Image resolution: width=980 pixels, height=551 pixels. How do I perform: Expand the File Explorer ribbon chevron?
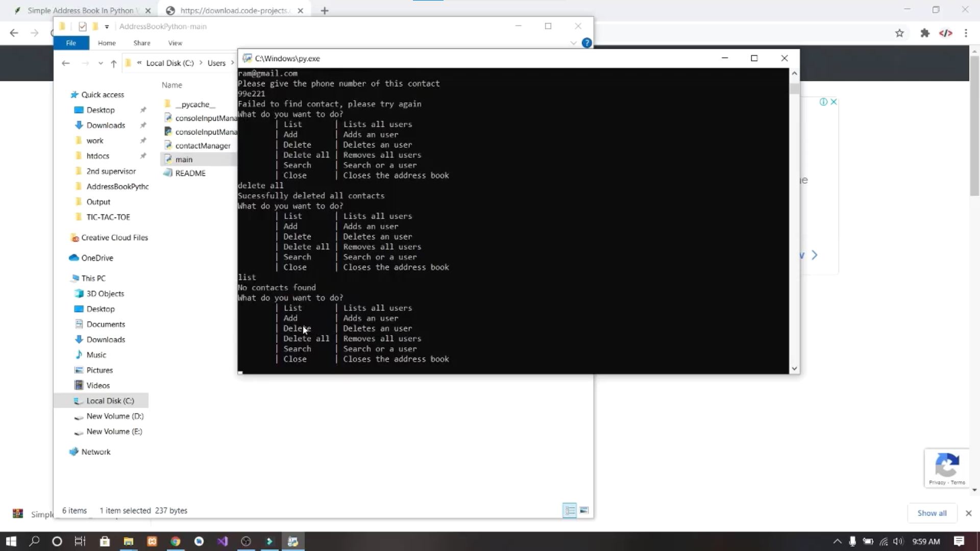pyautogui.click(x=573, y=43)
